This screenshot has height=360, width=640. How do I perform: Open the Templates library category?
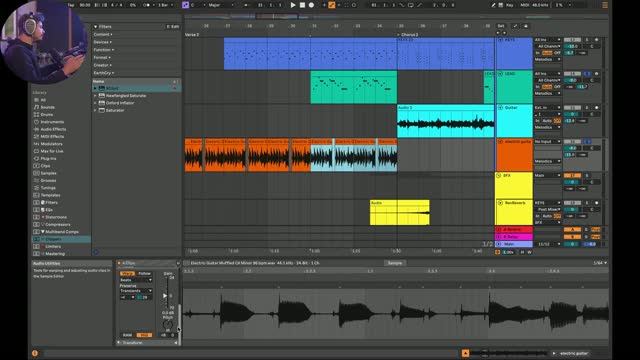[50, 195]
